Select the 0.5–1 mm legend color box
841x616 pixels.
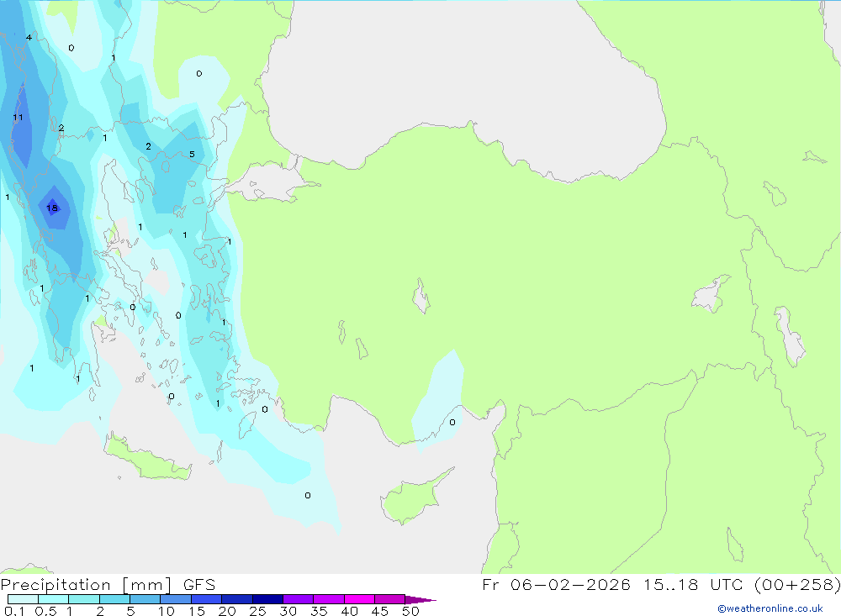pos(53,599)
